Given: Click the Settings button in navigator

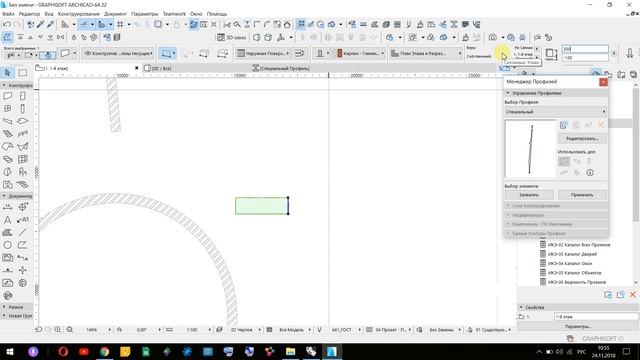Looking at the screenshot, I should click(x=578, y=327).
